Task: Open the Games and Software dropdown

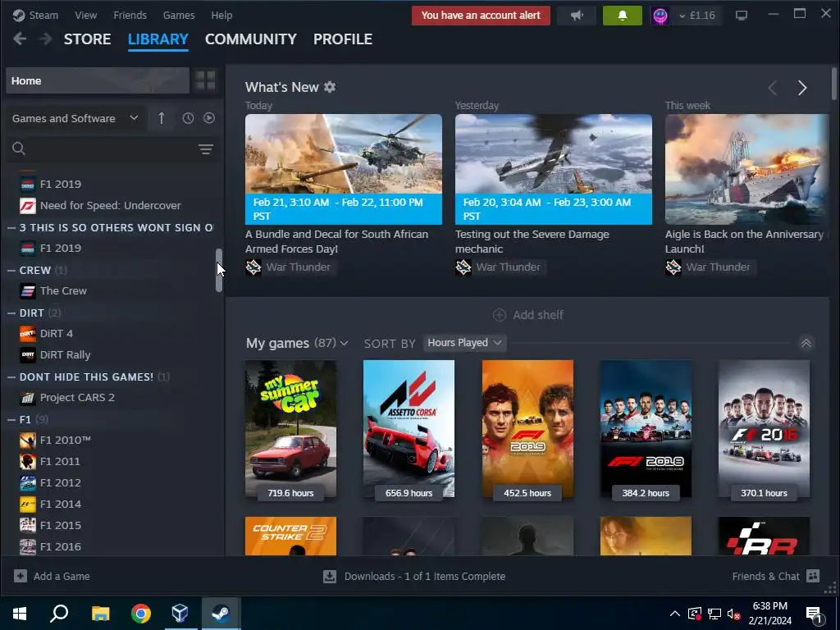Action: pyautogui.click(x=75, y=118)
